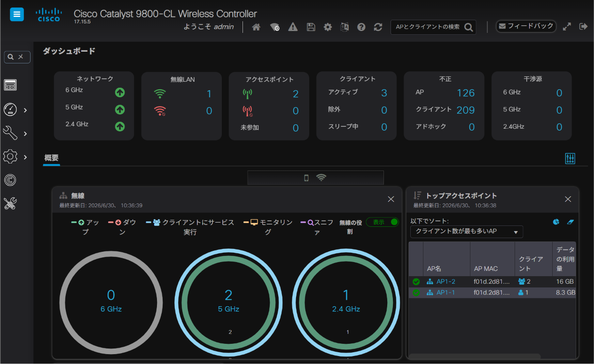The width and height of the screenshot is (594, 364).
Task: Open rogue AP count 126
Action: (466, 93)
